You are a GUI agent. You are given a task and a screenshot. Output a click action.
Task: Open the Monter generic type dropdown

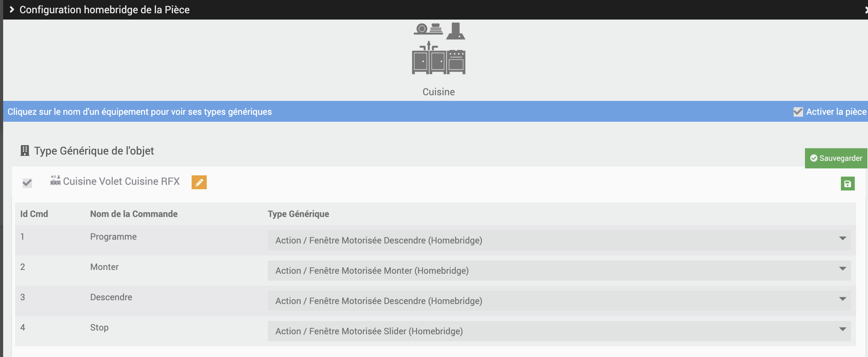click(559, 271)
